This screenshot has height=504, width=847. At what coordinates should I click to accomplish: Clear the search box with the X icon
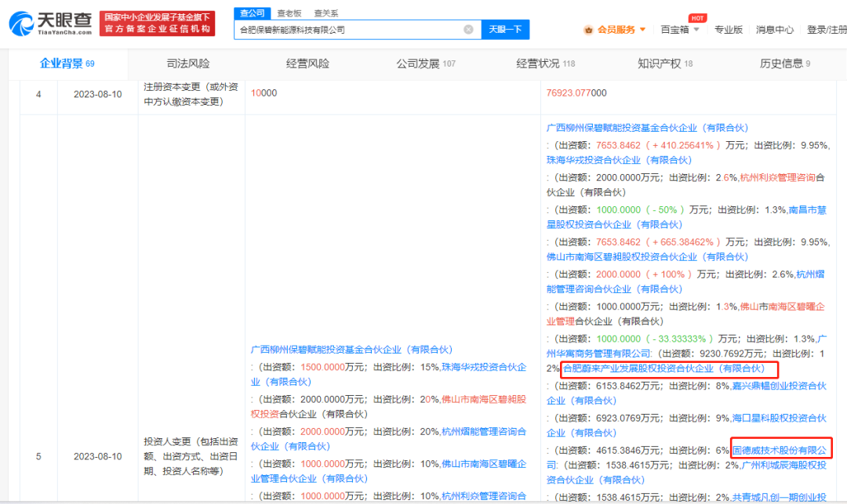pyautogui.click(x=468, y=30)
